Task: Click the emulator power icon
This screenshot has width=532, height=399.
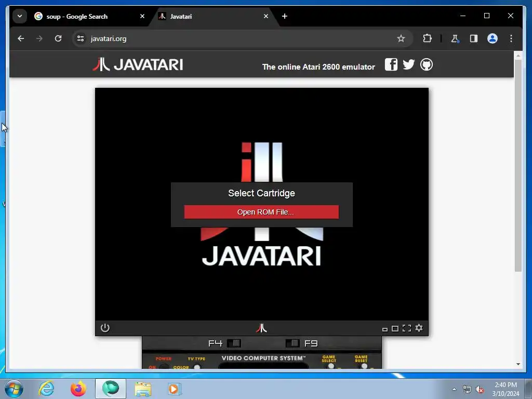Action: pyautogui.click(x=105, y=328)
